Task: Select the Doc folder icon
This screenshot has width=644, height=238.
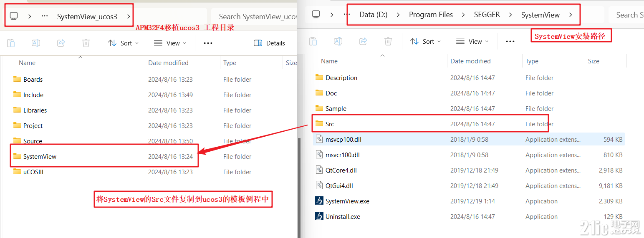Action: click(x=319, y=93)
